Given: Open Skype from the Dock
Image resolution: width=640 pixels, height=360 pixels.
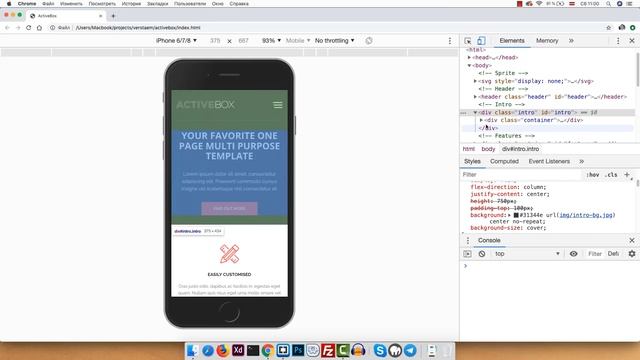Looking at the screenshot, I should click(380, 350).
